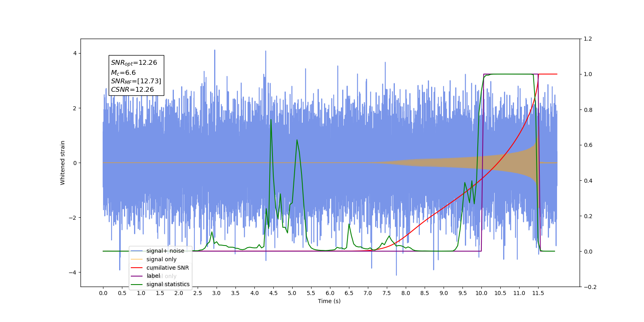Click the x-axis tick label 10.0

click(x=481, y=293)
